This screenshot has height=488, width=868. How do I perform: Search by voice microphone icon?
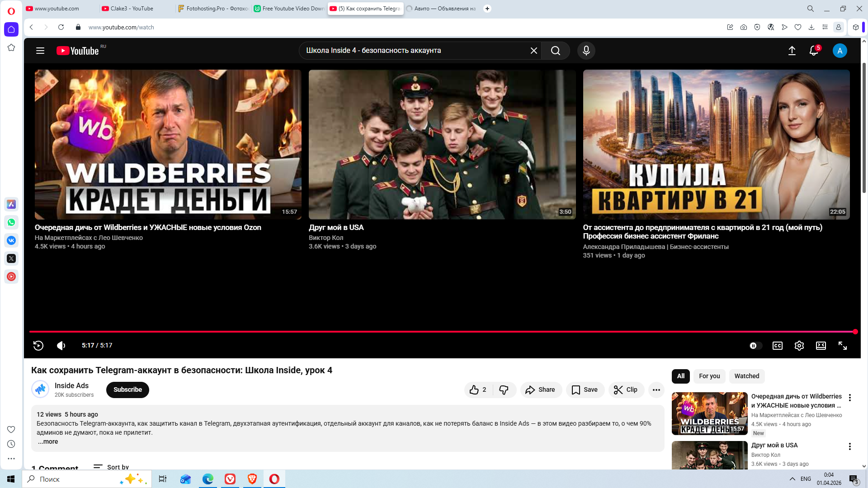click(586, 51)
